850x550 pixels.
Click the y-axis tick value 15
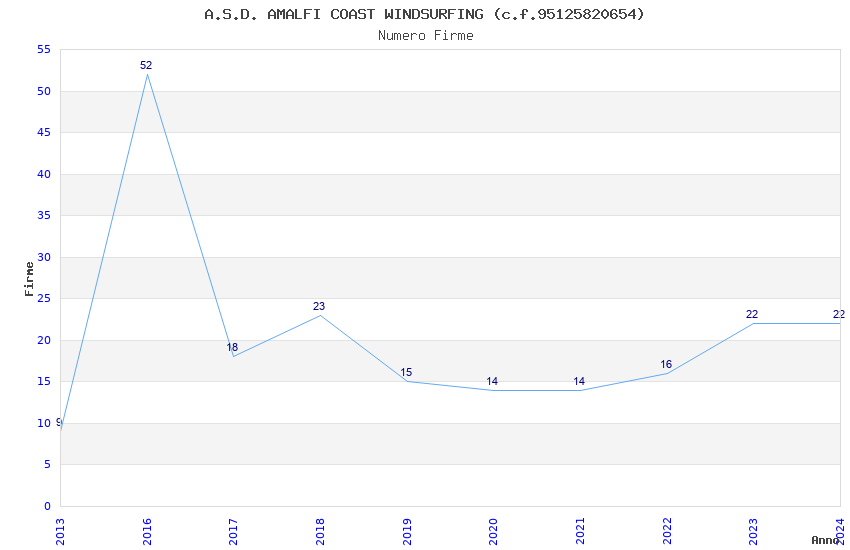pyautogui.click(x=44, y=381)
